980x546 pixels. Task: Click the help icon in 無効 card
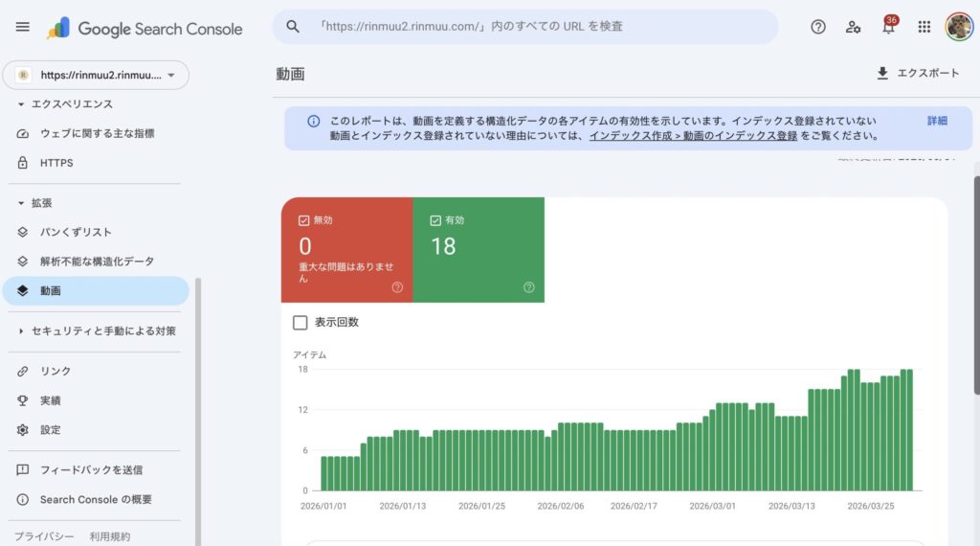397,287
